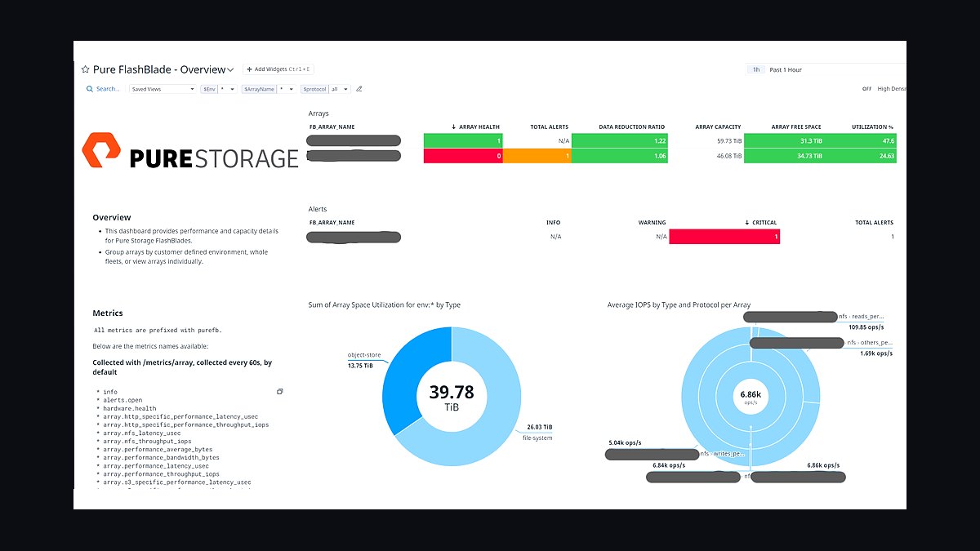Click the ARRAY FREE SPACE column header
The width and height of the screenshot is (980, 551).
tap(796, 127)
